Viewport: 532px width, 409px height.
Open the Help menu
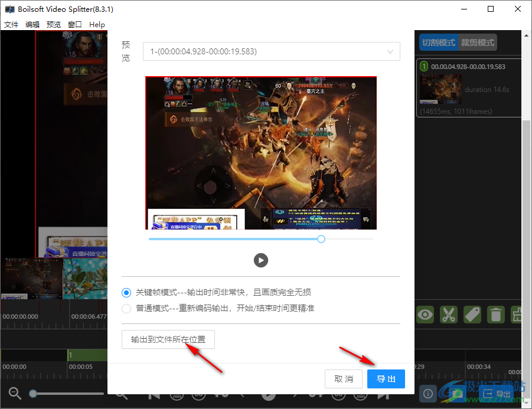point(97,24)
